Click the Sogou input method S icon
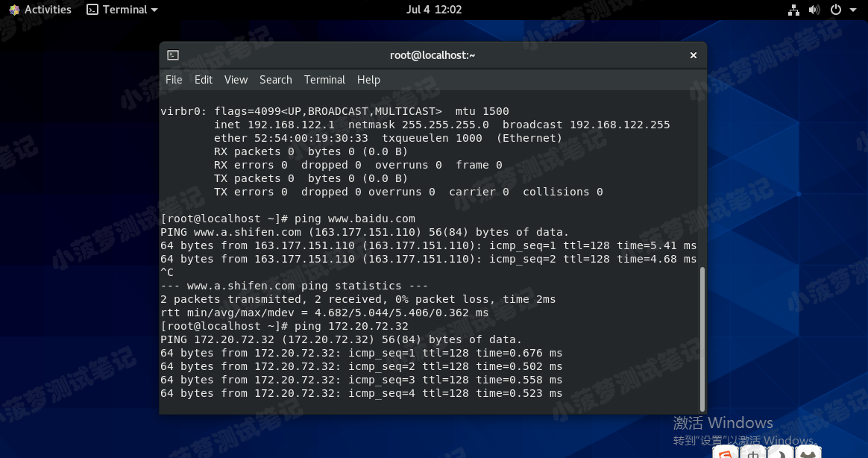868x458 pixels. click(726, 453)
